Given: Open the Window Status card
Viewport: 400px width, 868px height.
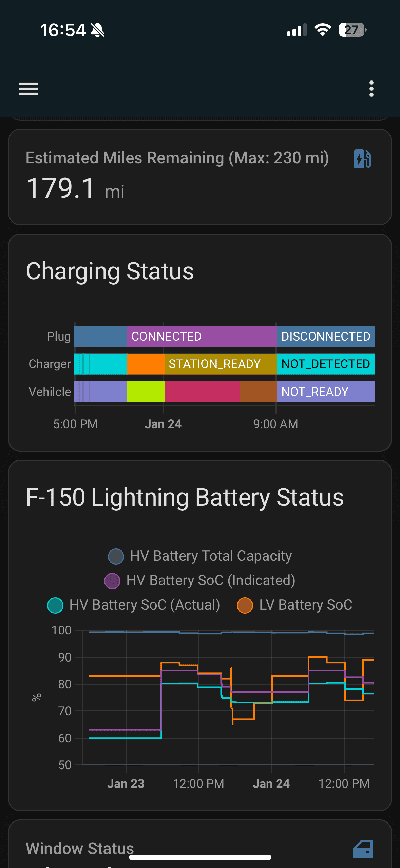Looking at the screenshot, I should 80,848.
